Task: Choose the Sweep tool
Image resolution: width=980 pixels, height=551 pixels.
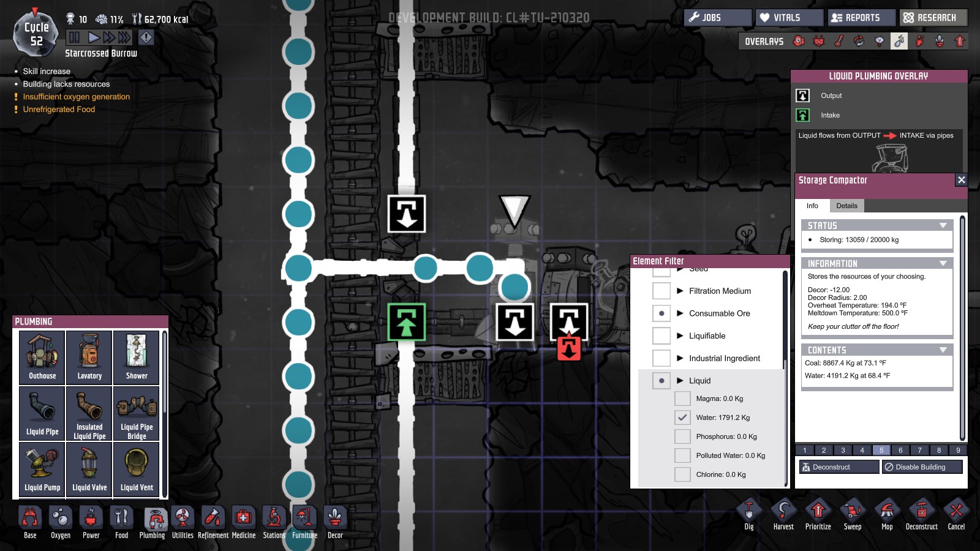Action: pos(853,515)
